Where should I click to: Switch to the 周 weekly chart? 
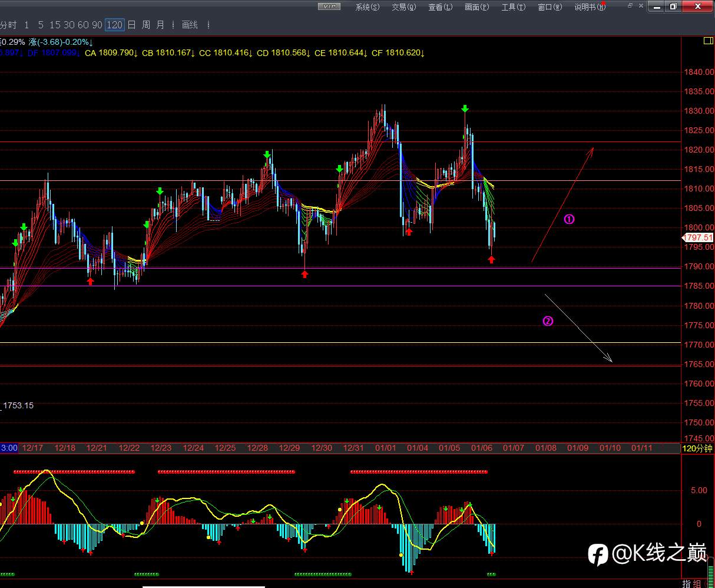pyautogui.click(x=145, y=25)
